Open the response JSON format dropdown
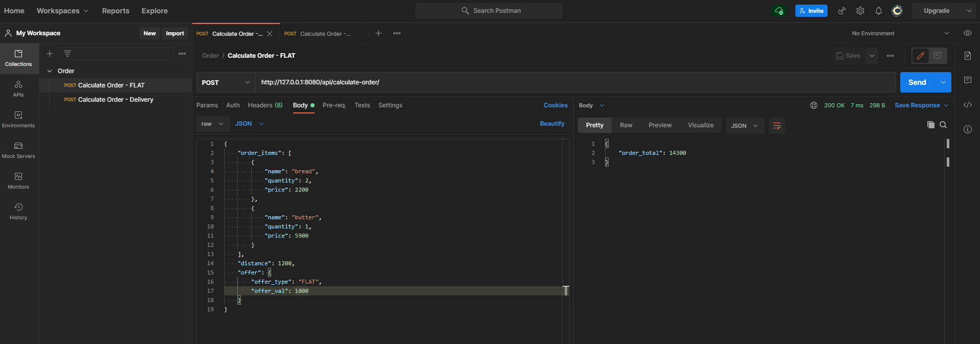This screenshot has width=980, height=344. click(x=745, y=126)
